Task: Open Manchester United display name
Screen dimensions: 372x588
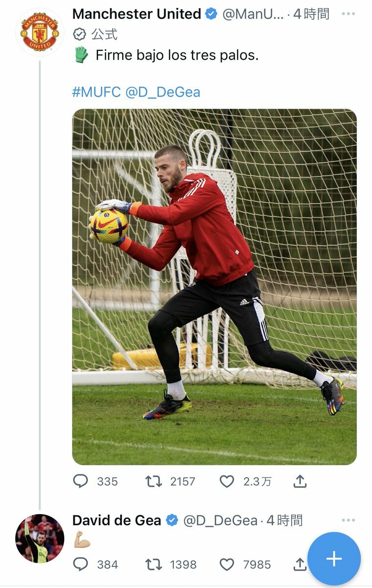Action: (x=137, y=14)
